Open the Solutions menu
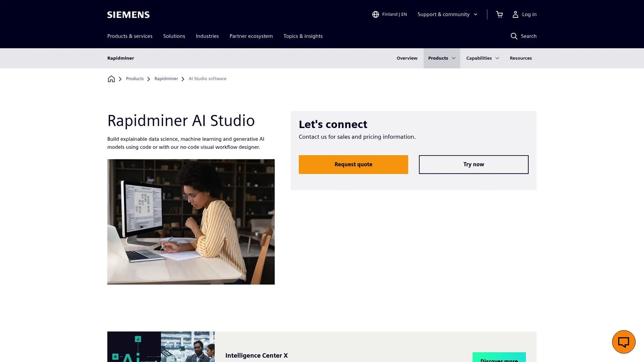The image size is (644, 362). (x=174, y=36)
